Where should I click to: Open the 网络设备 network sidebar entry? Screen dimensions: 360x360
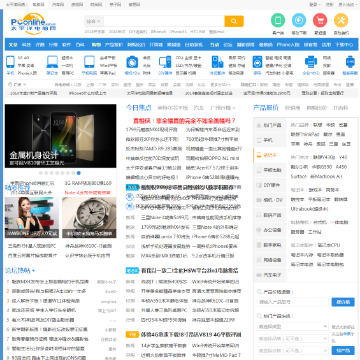point(270,260)
